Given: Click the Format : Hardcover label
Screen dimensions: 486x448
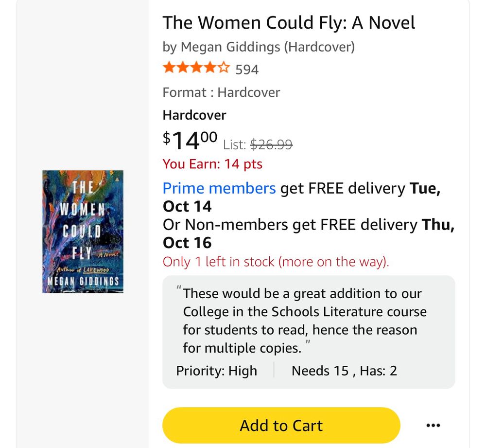Looking at the screenshot, I should click(x=221, y=92).
